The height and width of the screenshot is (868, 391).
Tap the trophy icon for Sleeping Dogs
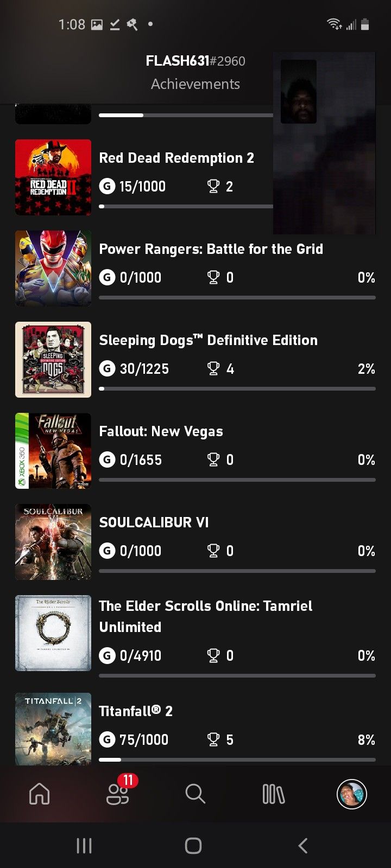click(x=213, y=369)
